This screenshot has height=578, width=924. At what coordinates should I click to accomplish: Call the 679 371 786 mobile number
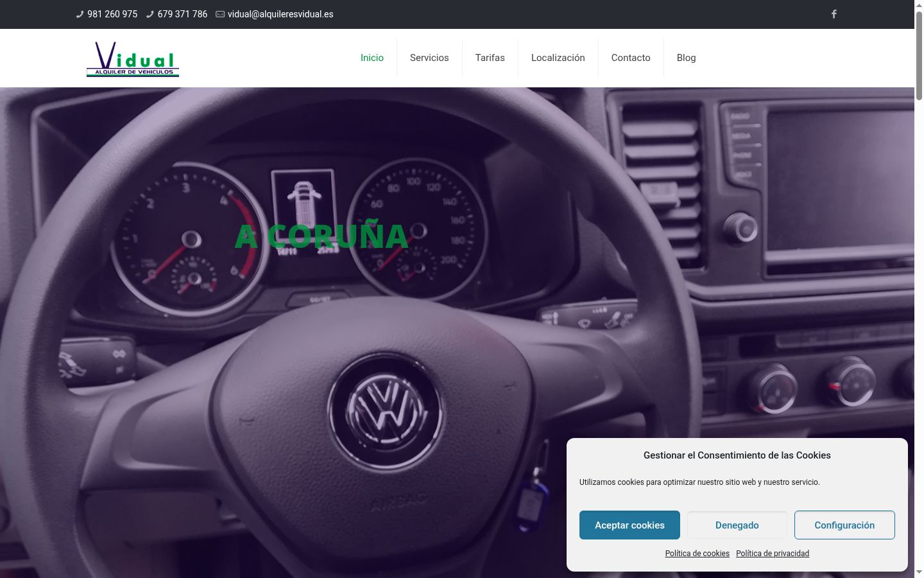coord(182,14)
